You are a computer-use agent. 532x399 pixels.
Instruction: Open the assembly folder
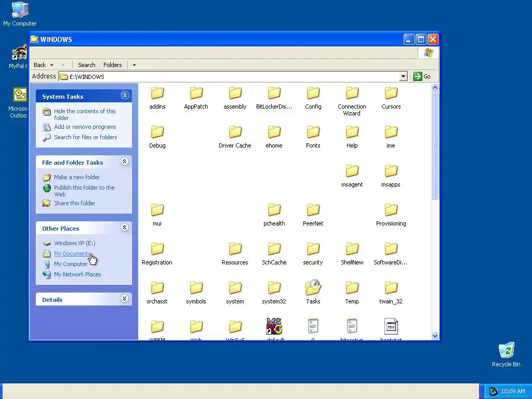(235, 98)
